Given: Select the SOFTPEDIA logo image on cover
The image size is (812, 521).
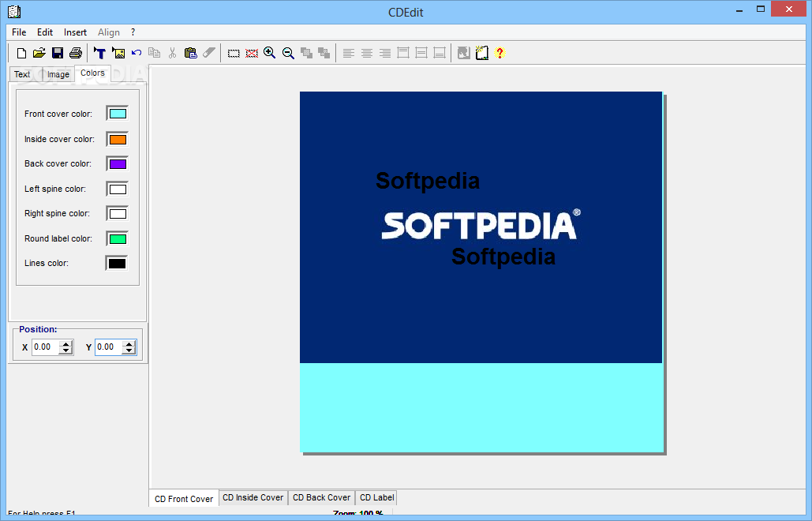Looking at the screenshot, I should tap(481, 225).
